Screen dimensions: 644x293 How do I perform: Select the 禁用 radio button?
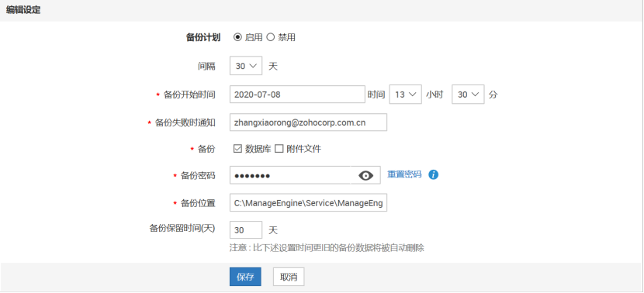pos(270,37)
